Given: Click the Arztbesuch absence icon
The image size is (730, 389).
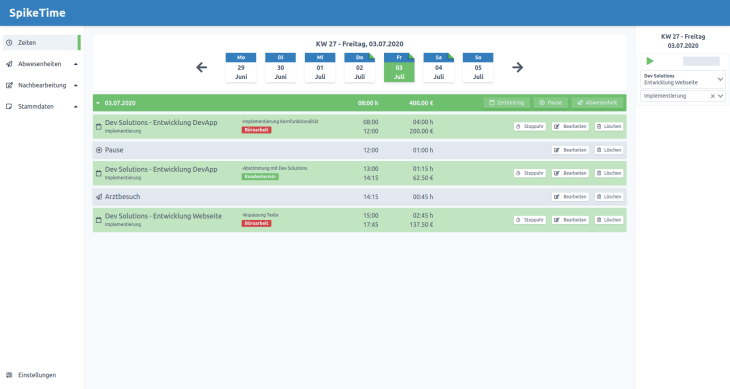Looking at the screenshot, I should tap(99, 197).
